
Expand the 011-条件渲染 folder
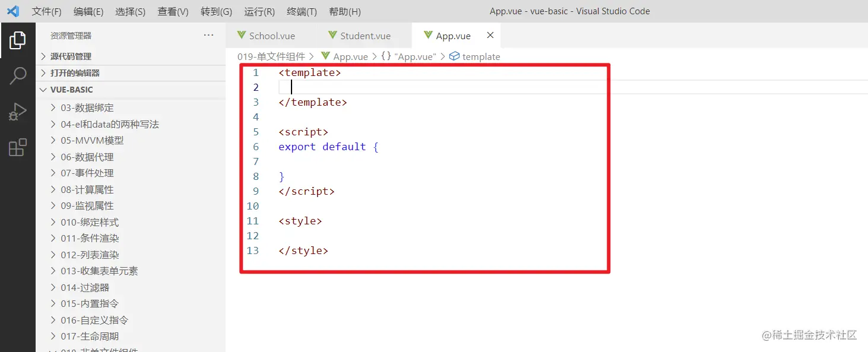coord(131,239)
